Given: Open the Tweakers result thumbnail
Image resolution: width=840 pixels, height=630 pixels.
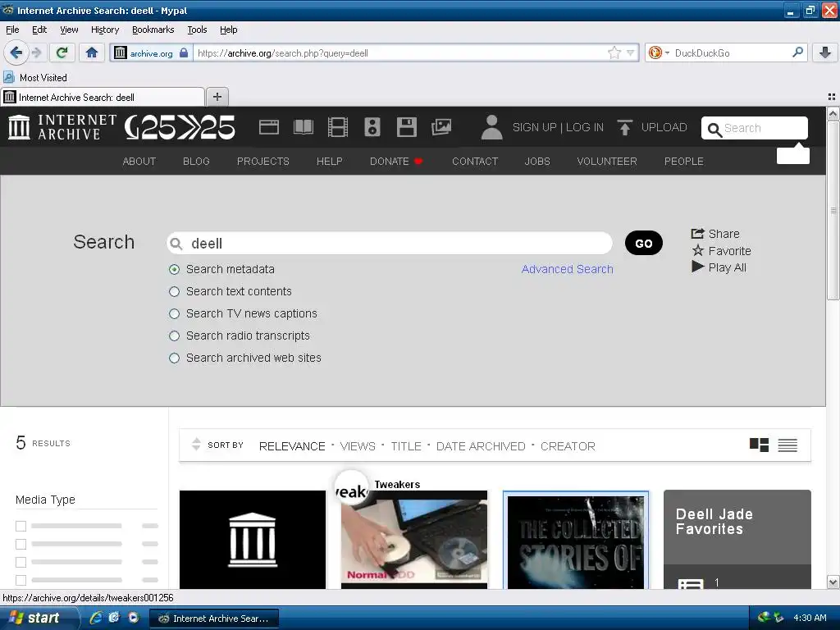Looking at the screenshot, I should point(414,540).
